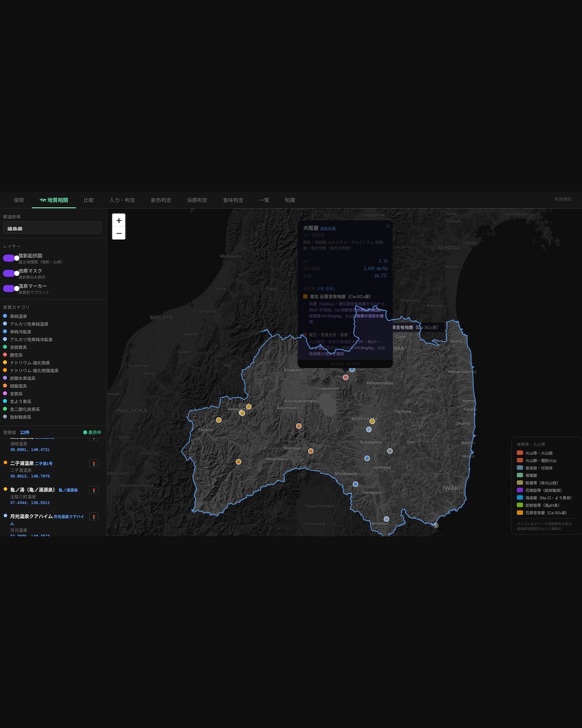Toggle the 陰影起伏図 layer switch
582x728 pixels.
coord(11,258)
